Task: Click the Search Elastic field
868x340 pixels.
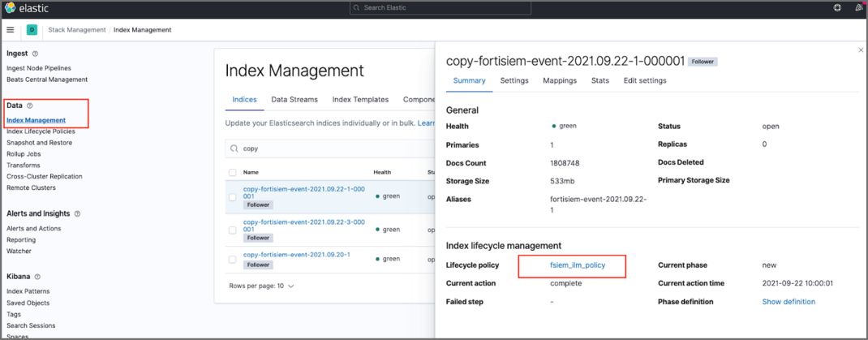Action: (439, 8)
